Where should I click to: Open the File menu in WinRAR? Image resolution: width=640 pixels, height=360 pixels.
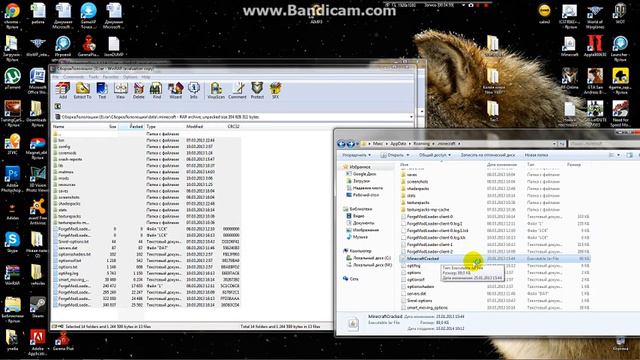pos(56,77)
